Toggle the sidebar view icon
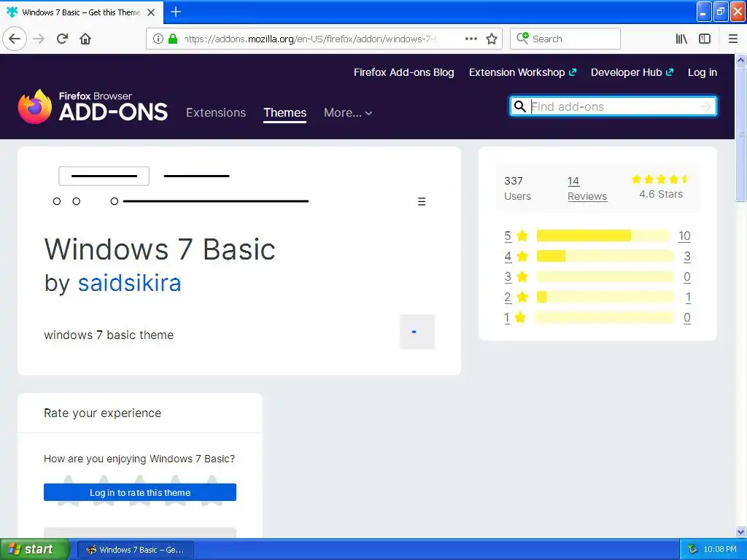Viewport: 747px width, 560px height. pyautogui.click(x=705, y=39)
